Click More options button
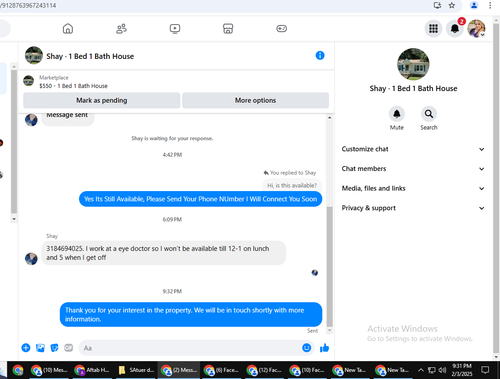500x379 pixels. coord(255,100)
